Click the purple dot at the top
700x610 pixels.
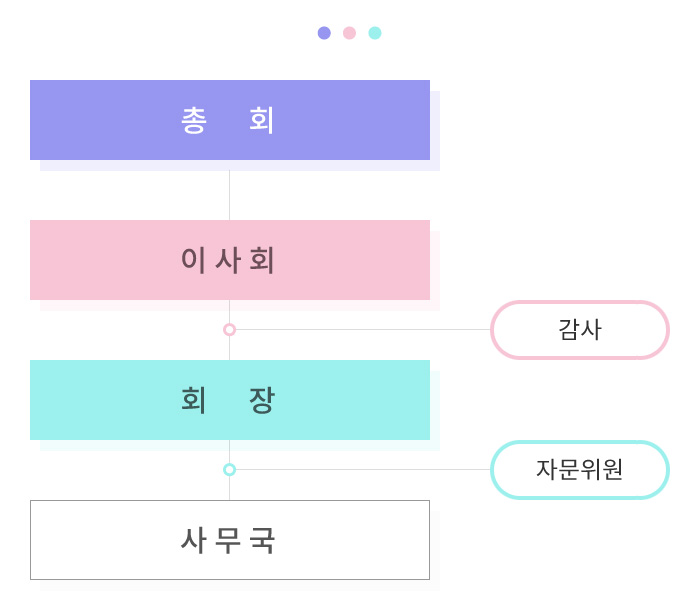324,33
